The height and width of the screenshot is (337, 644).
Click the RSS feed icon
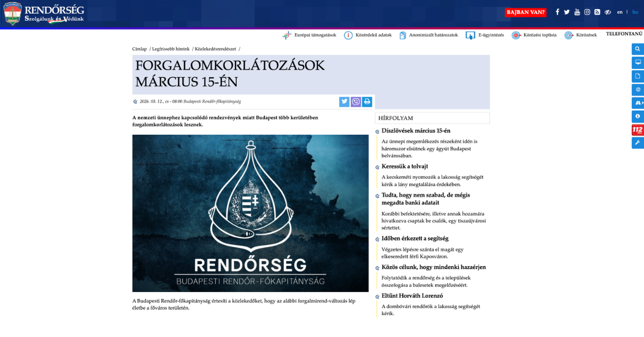(597, 12)
